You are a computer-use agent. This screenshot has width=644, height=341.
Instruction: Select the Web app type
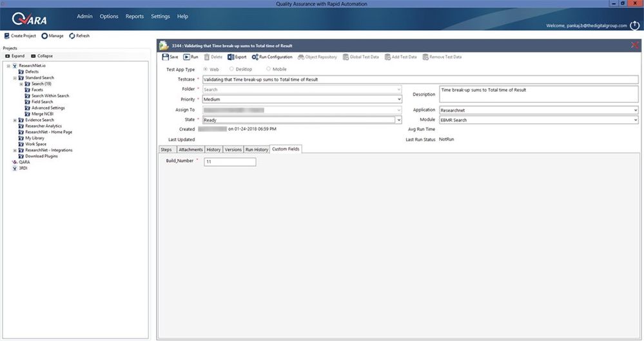[206, 69]
